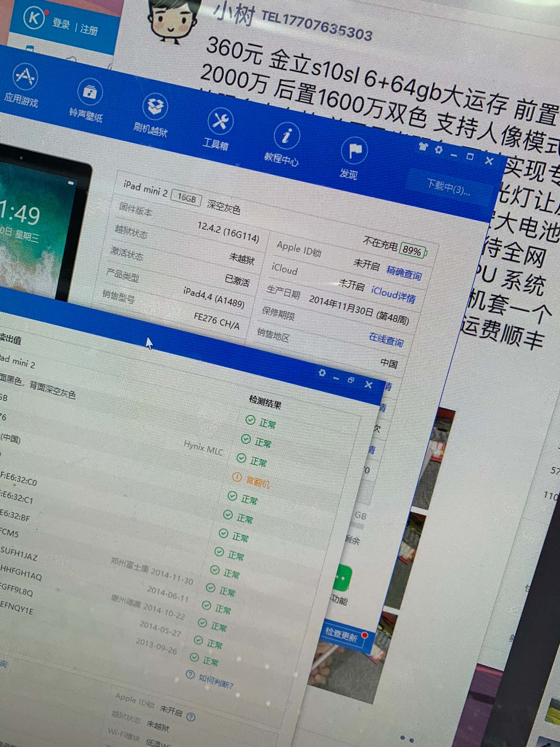Image resolution: width=560 pixels, height=747 pixels.
Task: Click the 读出值 column header
Action: tap(10, 339)
